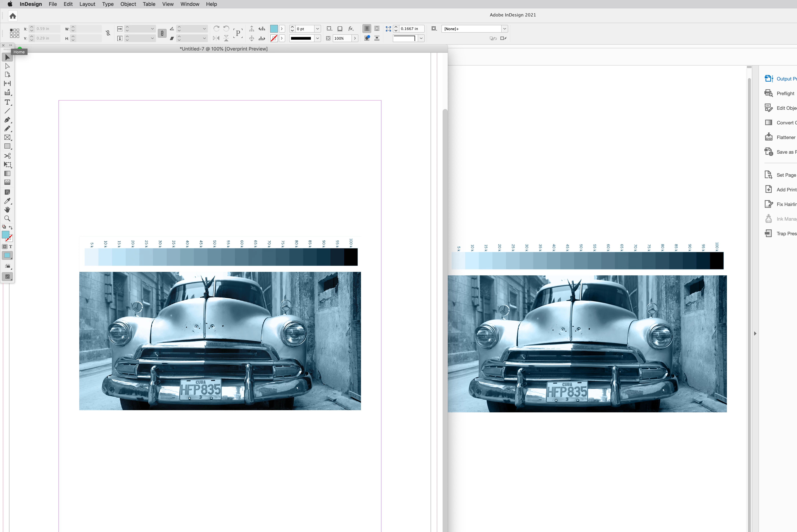Image resolution: width=797 pixels, height=532 pixels.
Task: Select the Type tool
Action: (x=7, y=102)
